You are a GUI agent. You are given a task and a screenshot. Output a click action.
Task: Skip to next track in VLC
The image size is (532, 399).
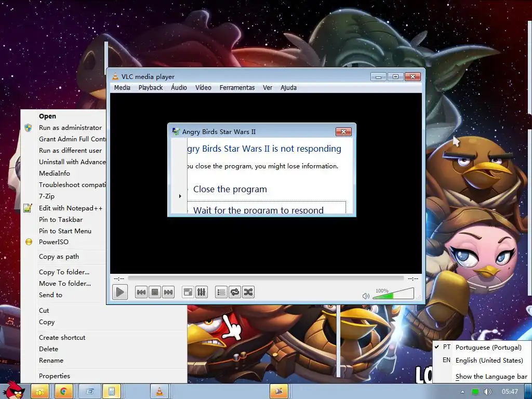(x=168, y=292)
